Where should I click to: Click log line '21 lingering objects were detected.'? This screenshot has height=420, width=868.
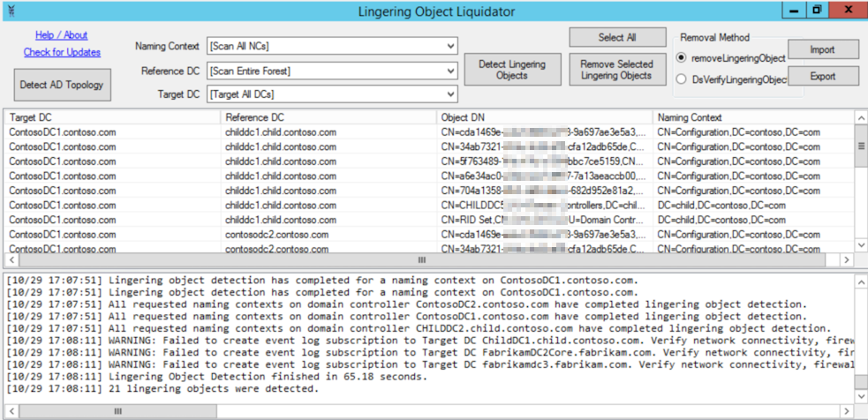tap(162, 389)
